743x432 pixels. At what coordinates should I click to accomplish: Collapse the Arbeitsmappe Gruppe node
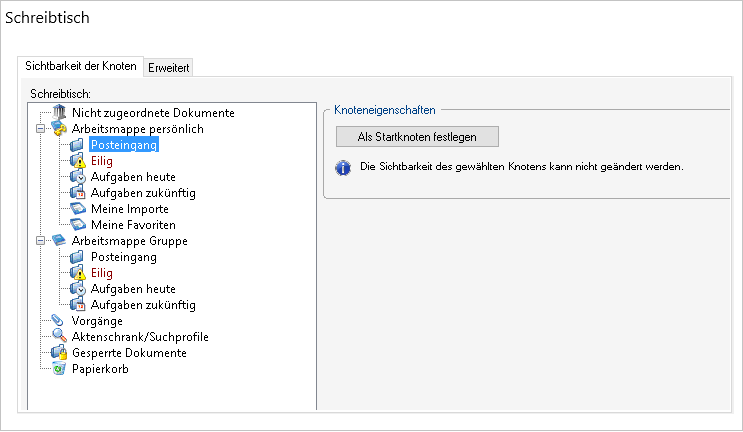pos(41,241)
